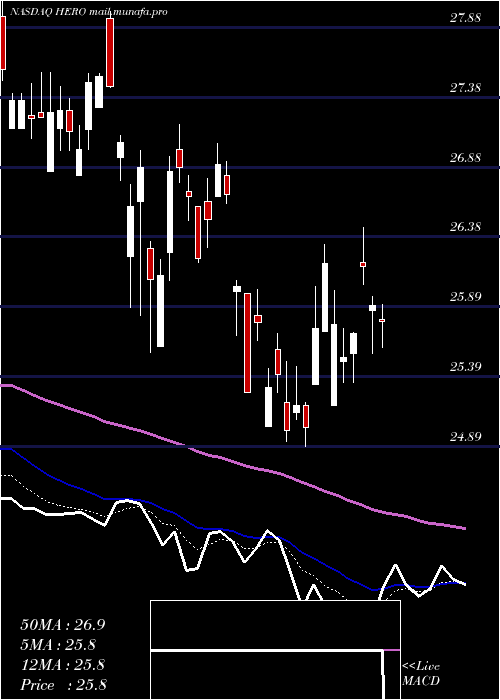Click the 26.38 price axis label
The image size is (500, 700).
[x=465, y=227]
